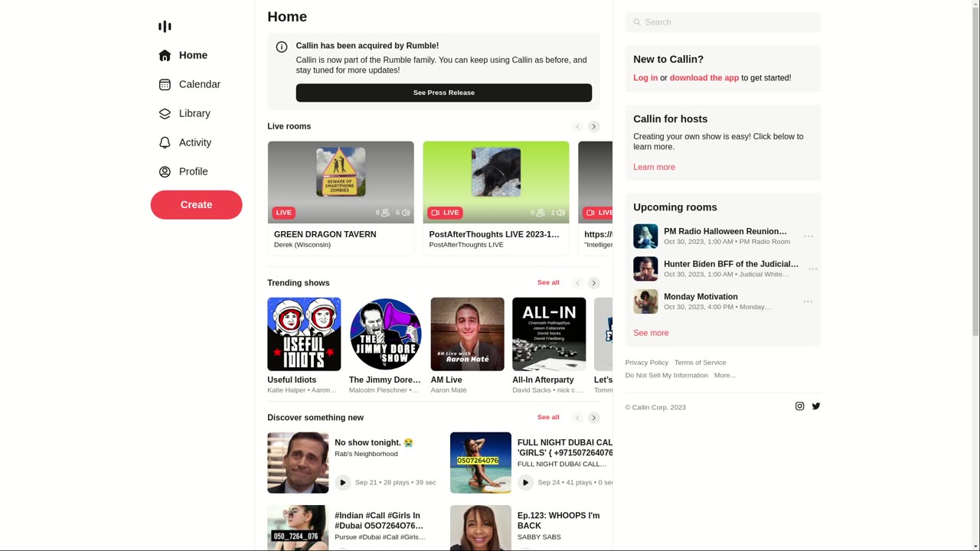The image size is (980, 551).
Task: Open the Useful Idiots show cover
Action: click(304, 334)
